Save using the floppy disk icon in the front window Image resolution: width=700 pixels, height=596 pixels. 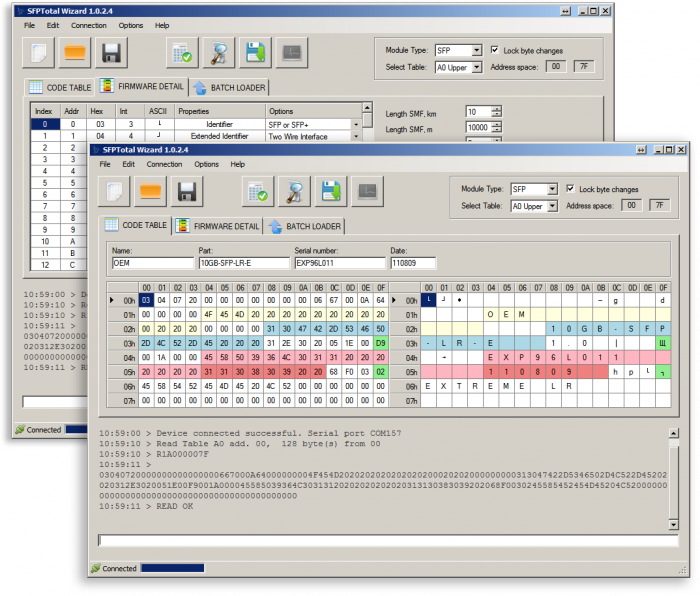click(187, 192)
